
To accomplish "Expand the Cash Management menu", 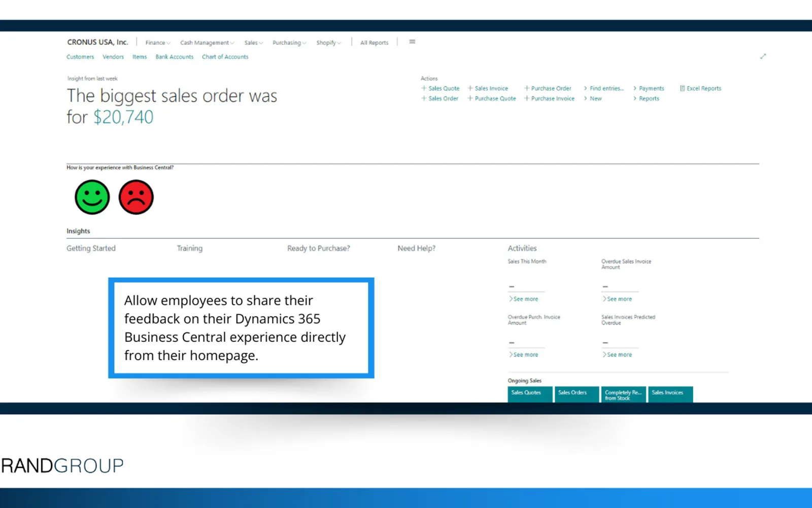I will pos(207,43).
